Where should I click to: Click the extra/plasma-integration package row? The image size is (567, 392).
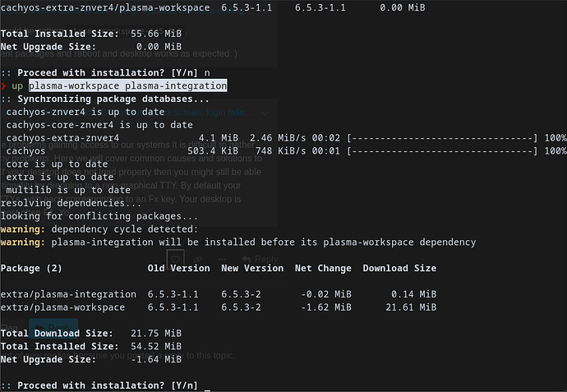click(x=219, y=294)
